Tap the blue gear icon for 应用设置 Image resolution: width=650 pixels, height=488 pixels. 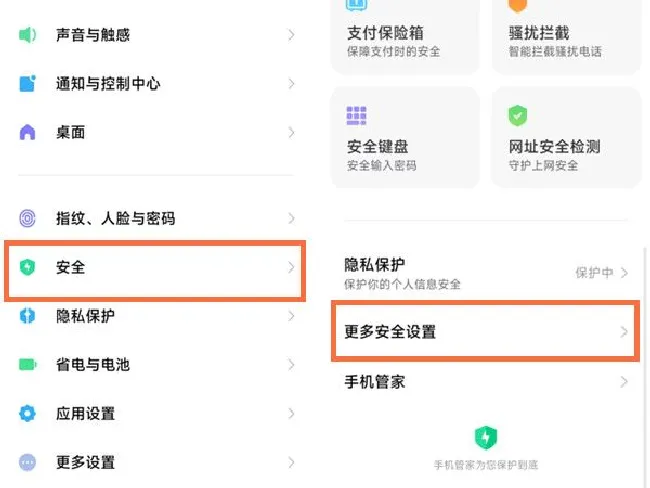tap(27, 413)
